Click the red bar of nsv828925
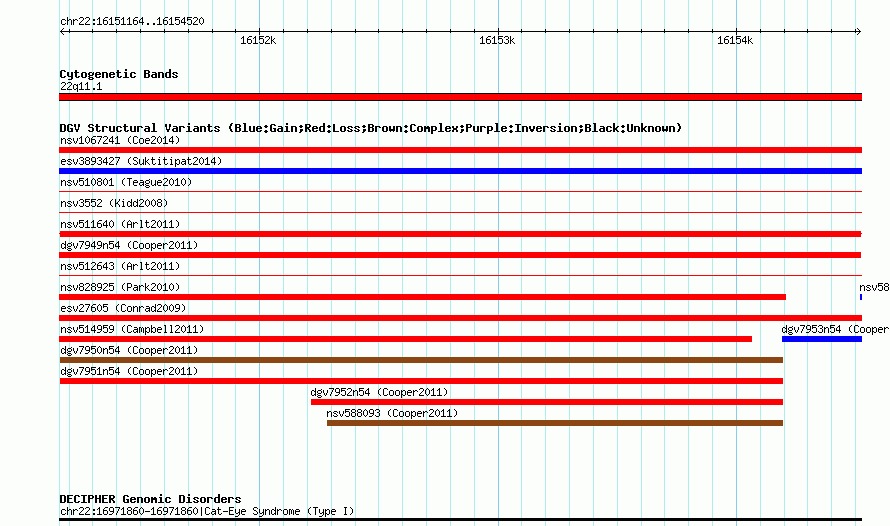890x526 pixels. click(422, 297)
